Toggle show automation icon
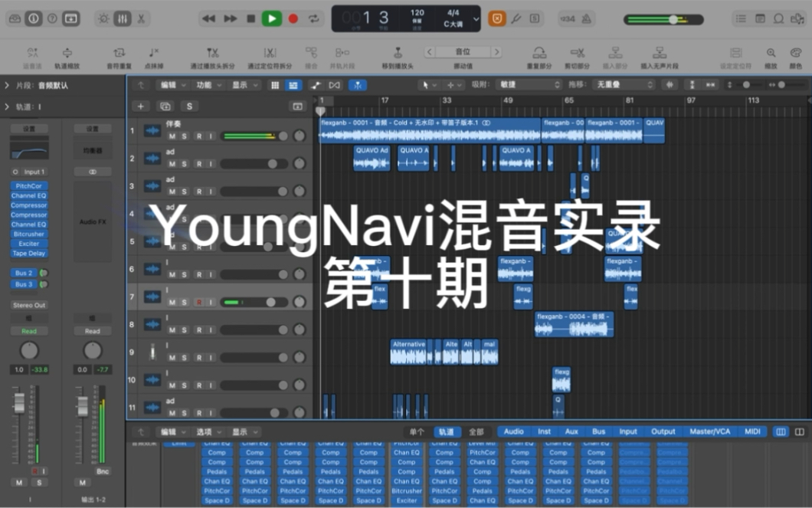The height and width of the screenshot is (508, 812). click(316, 85)
